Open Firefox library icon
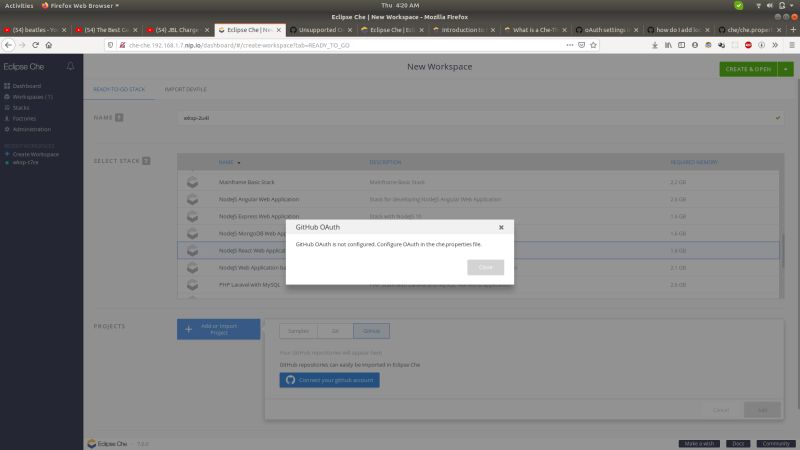 tap(668, 45)
